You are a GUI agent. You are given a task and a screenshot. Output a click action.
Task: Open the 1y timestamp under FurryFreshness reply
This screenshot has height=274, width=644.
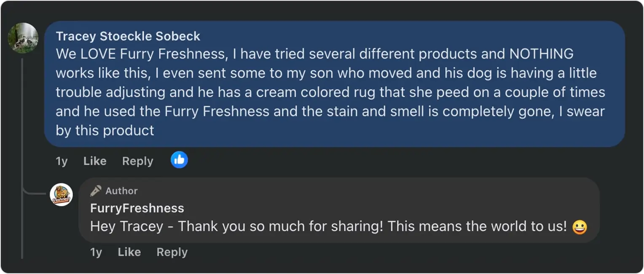pyautogui.click(x=96, y=252)
